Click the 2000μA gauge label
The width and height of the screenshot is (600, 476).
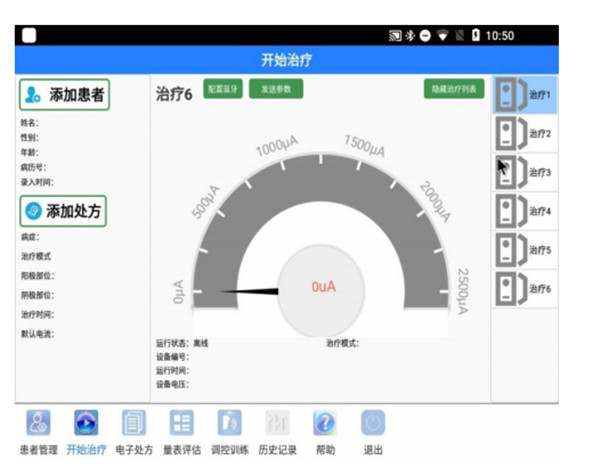coord(435,201)
